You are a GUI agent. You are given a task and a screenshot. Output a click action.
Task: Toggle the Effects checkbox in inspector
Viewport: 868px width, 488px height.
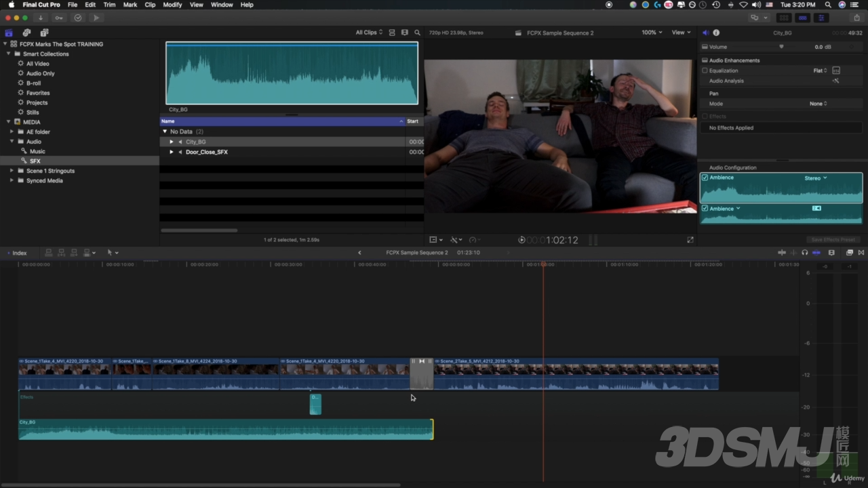click(705, 117)
